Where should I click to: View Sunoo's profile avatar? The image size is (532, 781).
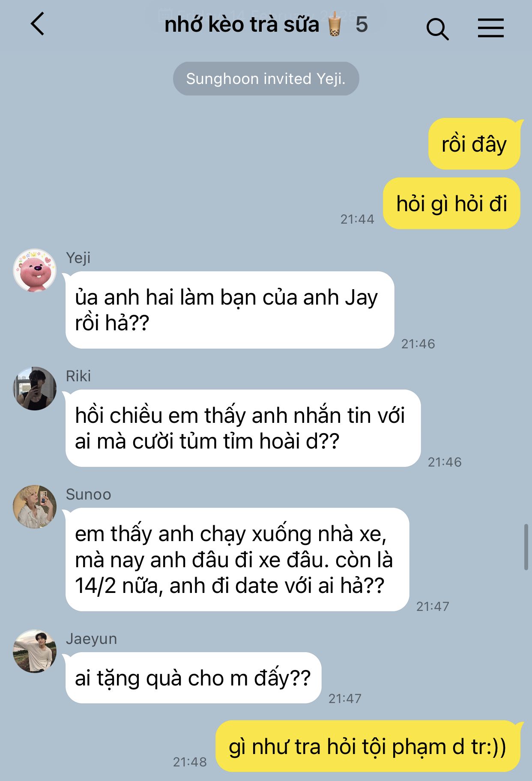[x=35, y=507]
